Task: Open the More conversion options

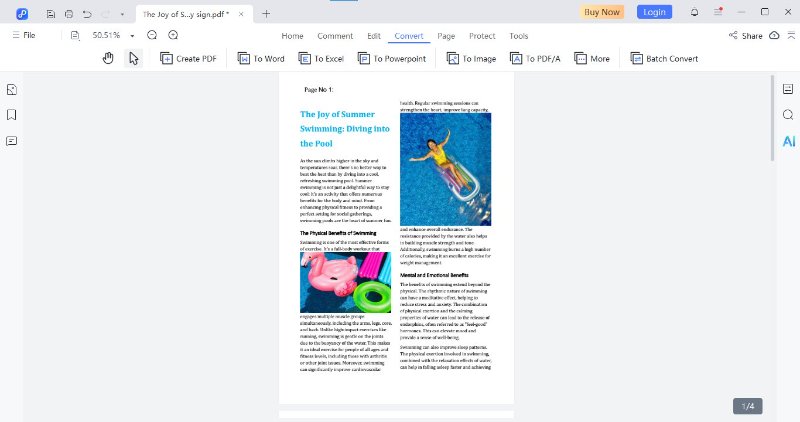Action: 592,59
